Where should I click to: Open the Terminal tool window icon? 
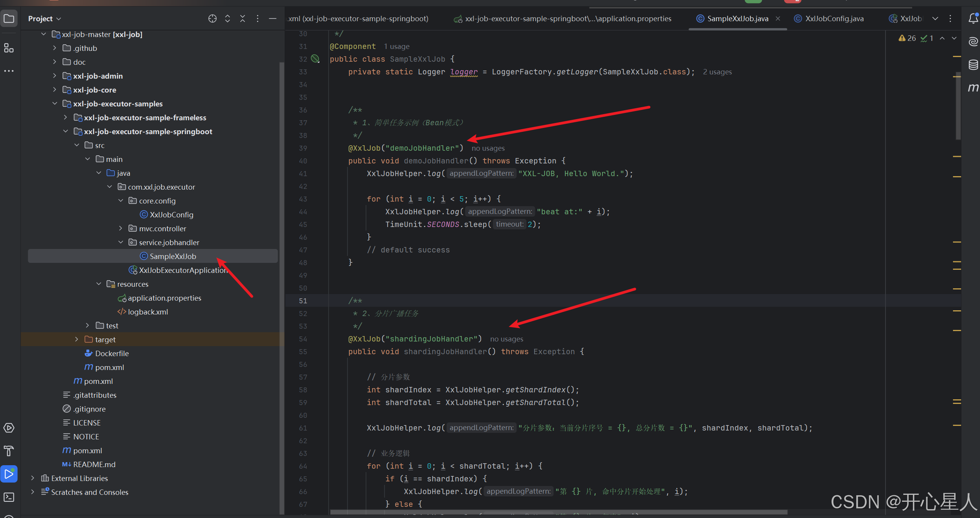pos(8,497)
